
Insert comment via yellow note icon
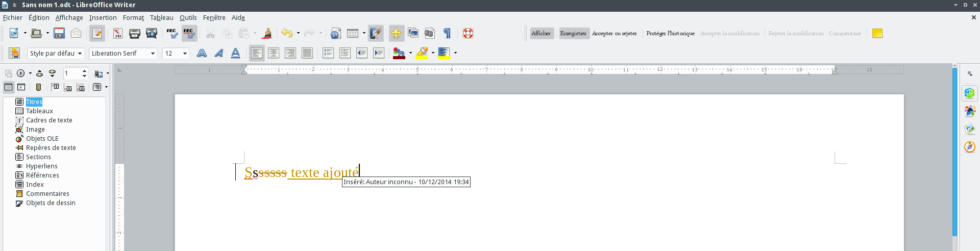click(877, 33)
